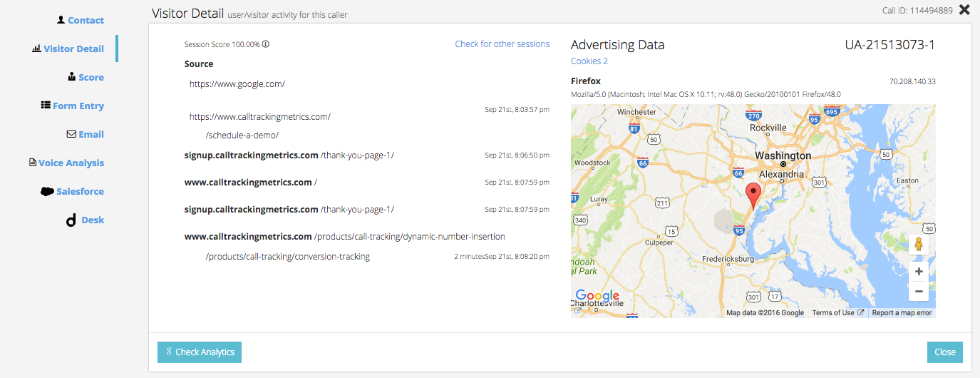Zoom out on the map
Viewport: 980px width, 378px height.
[919, 291]
